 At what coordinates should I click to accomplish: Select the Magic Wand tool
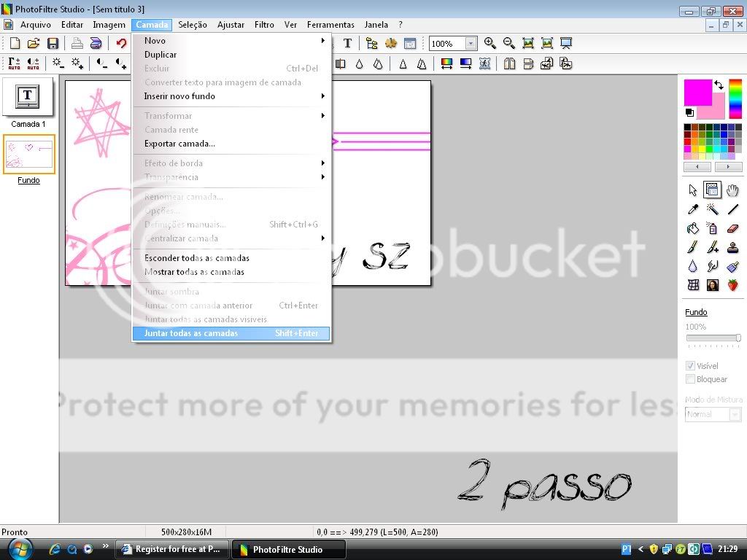713,210
